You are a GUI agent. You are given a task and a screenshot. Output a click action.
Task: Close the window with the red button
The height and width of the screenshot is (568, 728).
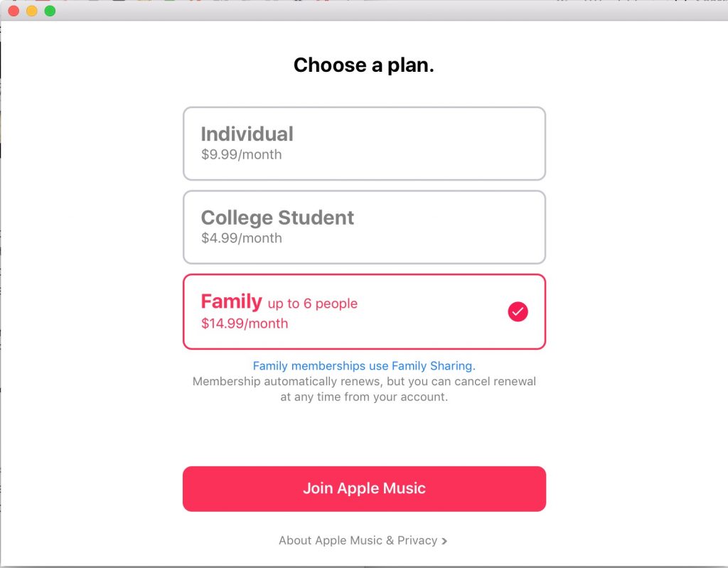pos(14,11)
